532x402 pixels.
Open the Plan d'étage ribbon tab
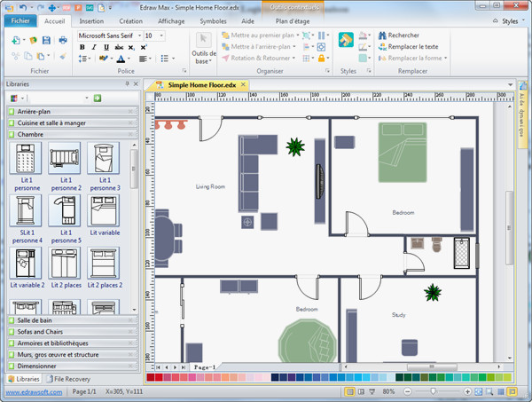coord(294,20)
